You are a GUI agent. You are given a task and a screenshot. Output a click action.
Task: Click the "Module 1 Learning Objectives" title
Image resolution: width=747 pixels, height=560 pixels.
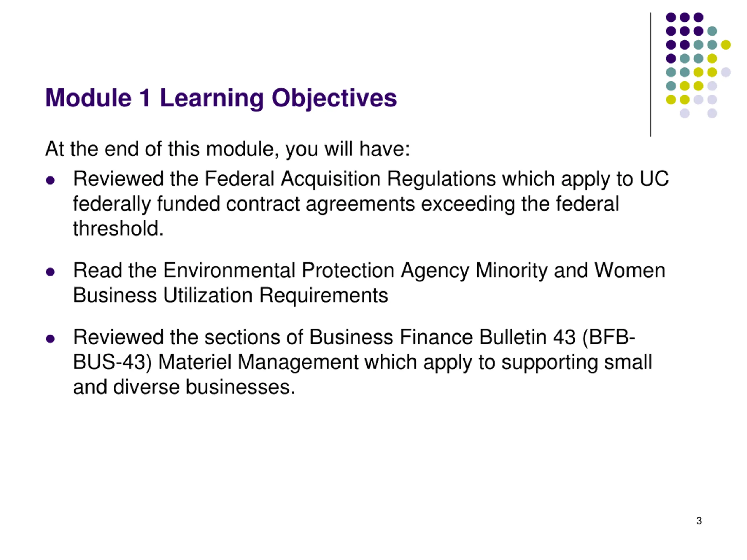pos(221,98)
